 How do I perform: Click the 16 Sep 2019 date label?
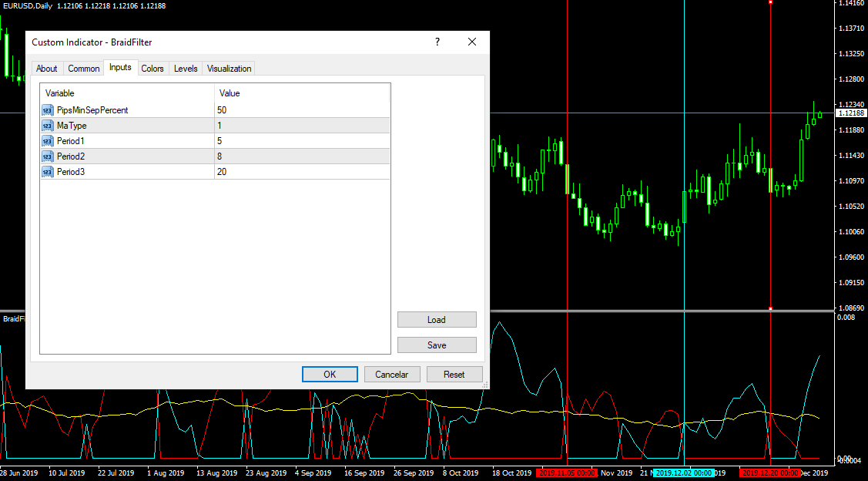364,473
